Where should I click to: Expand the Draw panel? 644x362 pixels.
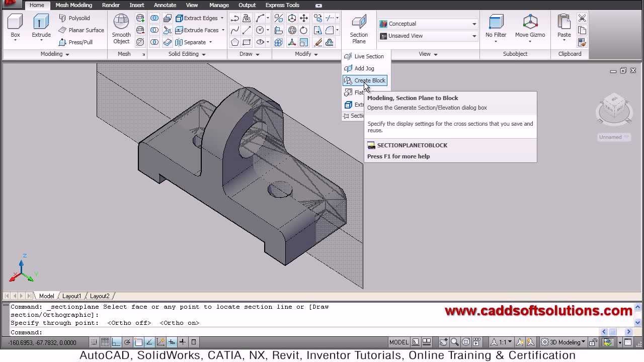coord(250,54)
